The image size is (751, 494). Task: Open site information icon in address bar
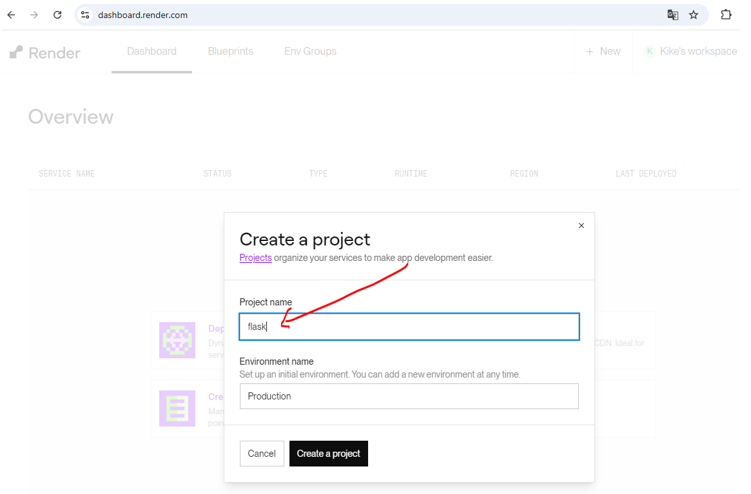point(85,15)
